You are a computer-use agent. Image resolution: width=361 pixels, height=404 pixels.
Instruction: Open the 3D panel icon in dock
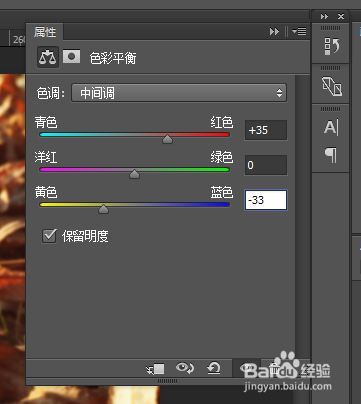(332, 86)
